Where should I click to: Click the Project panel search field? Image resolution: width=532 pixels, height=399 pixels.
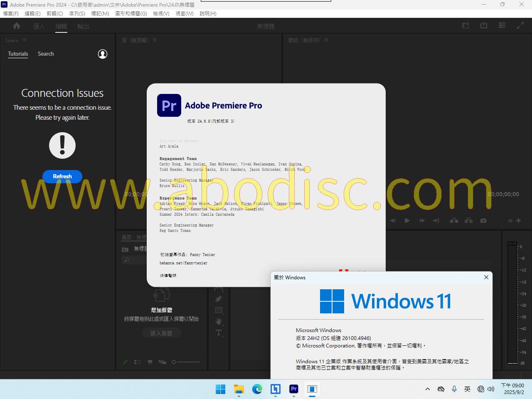(134, 260)
